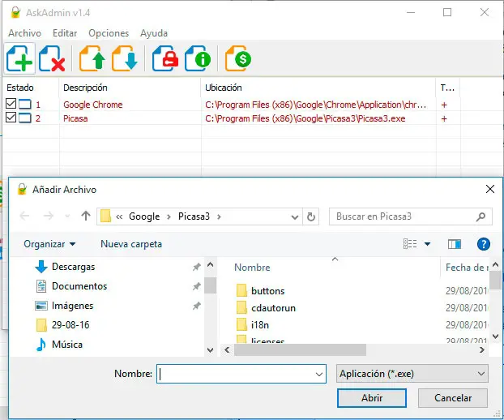Go up one folder level
Image resolution: width=504 pixels, height=420 pixels.
click(x=86, y=216)
